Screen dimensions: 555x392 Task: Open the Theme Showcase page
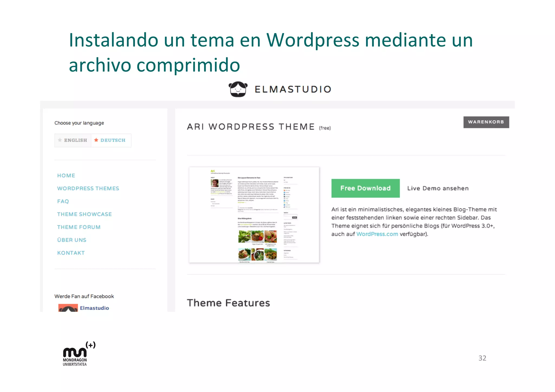84,214
